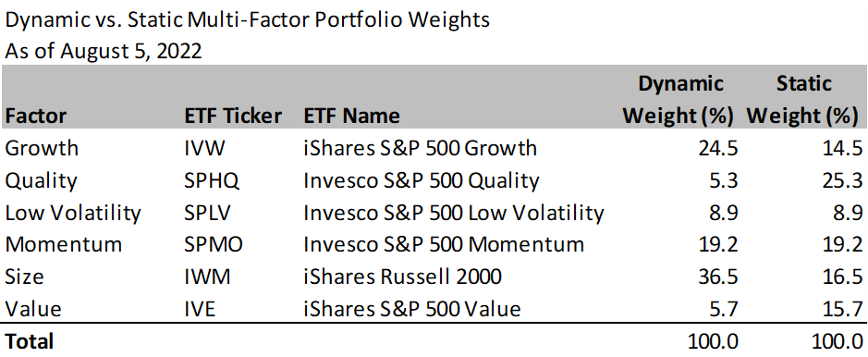Select the IVE ticker cell
868x357 pixels.
pyautogui.click(x=200, y=308)
